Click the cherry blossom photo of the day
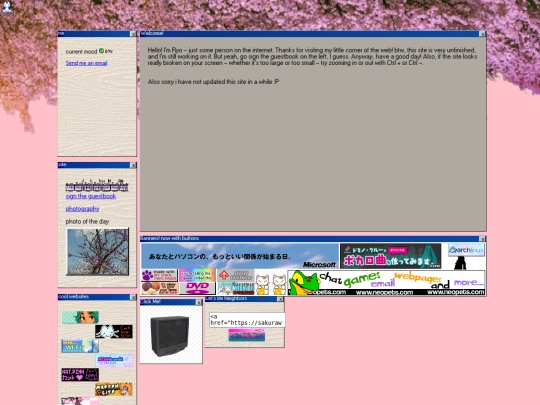Screen dimensions: 540x405 pos(97,252)
